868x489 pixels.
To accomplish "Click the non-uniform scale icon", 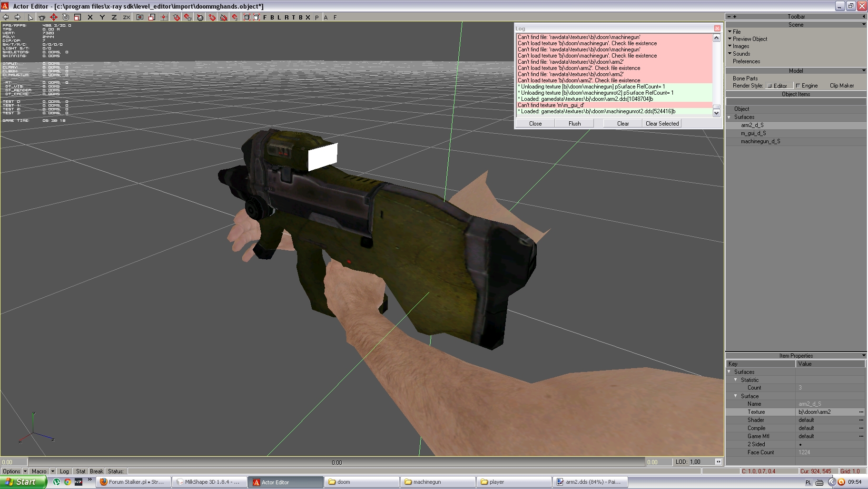I will point(152,17).
